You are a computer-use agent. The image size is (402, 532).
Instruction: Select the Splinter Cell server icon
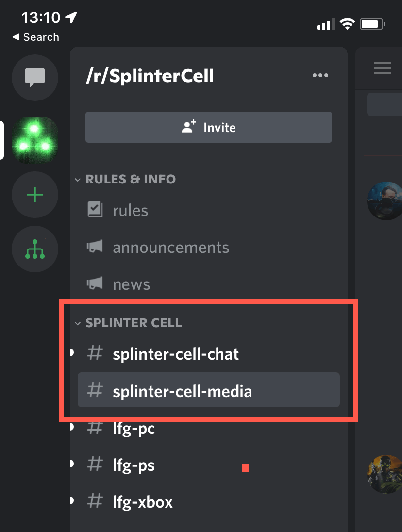[35, 140]
